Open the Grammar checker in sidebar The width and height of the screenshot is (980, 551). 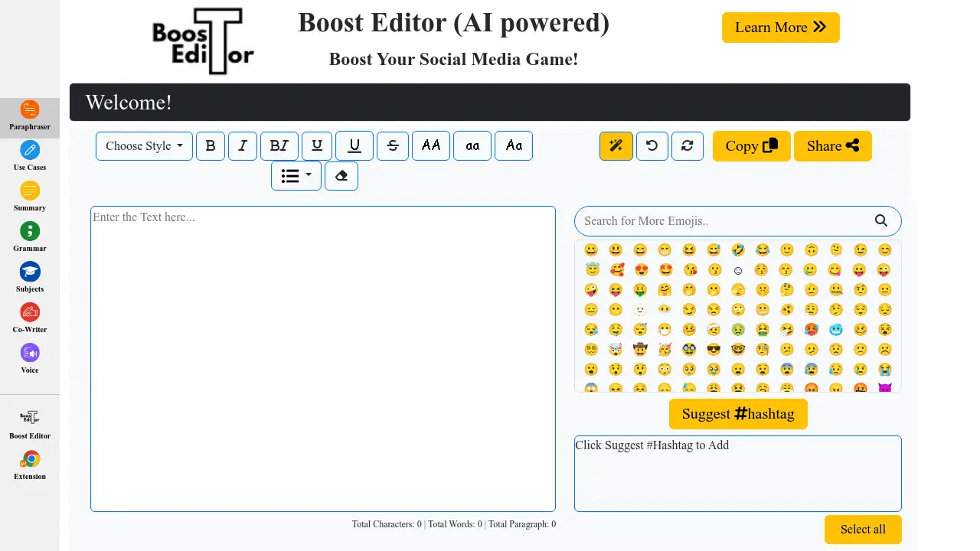[x=30, y=237]
